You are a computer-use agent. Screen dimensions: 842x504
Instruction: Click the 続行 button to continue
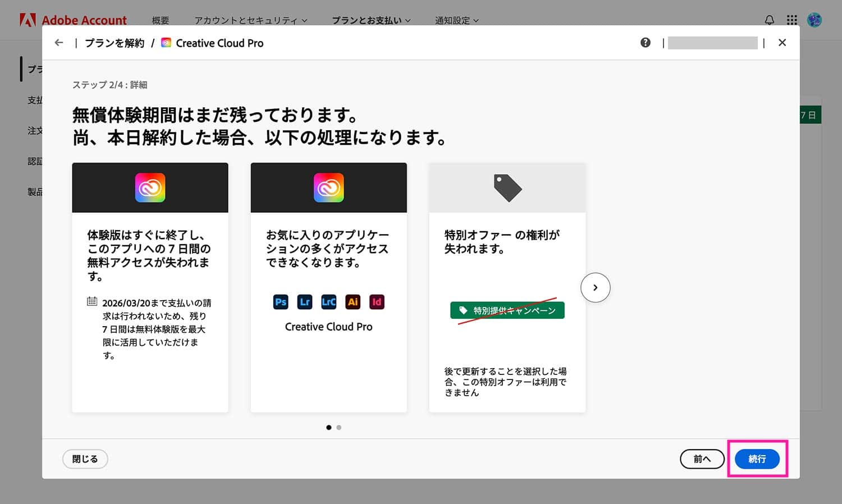(757, 459)
